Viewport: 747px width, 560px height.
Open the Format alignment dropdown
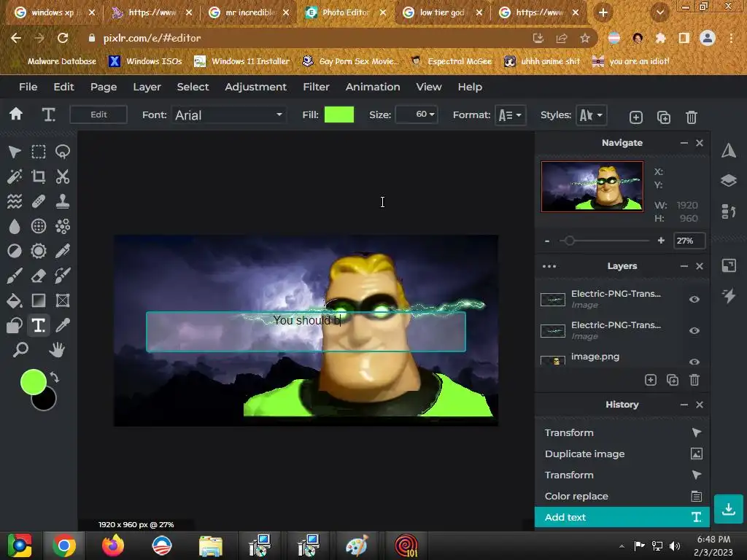point(510,115)
